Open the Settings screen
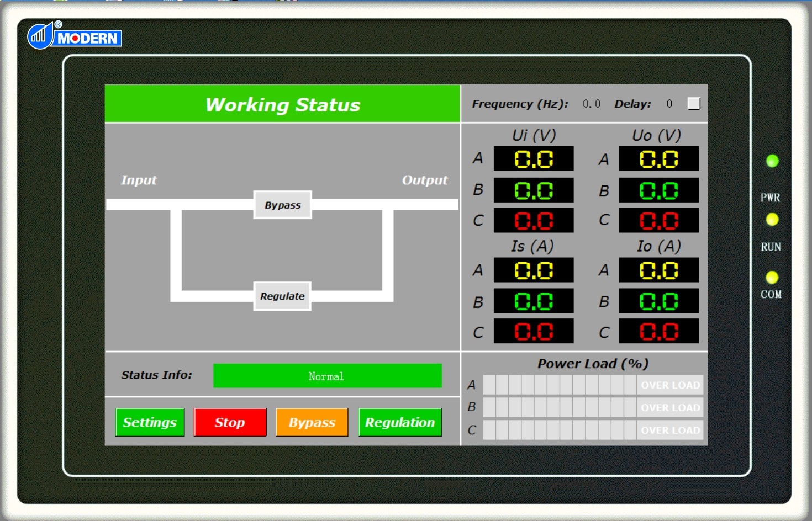 coord(150,422)
